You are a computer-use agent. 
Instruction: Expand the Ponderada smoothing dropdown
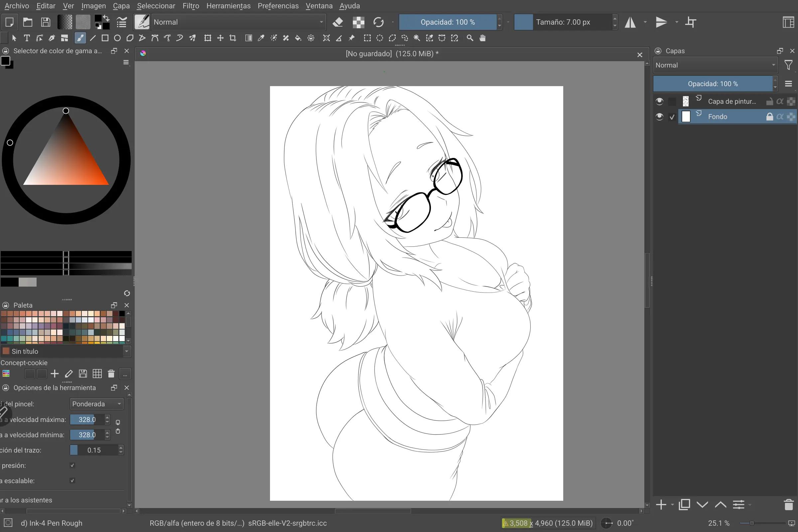coord(97,404)
